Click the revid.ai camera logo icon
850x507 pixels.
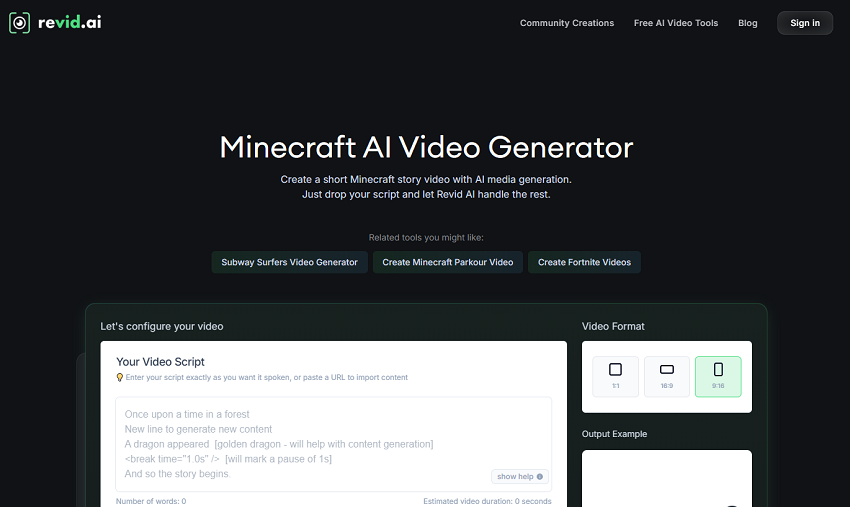pyautogui.click(x=20, y=23)
